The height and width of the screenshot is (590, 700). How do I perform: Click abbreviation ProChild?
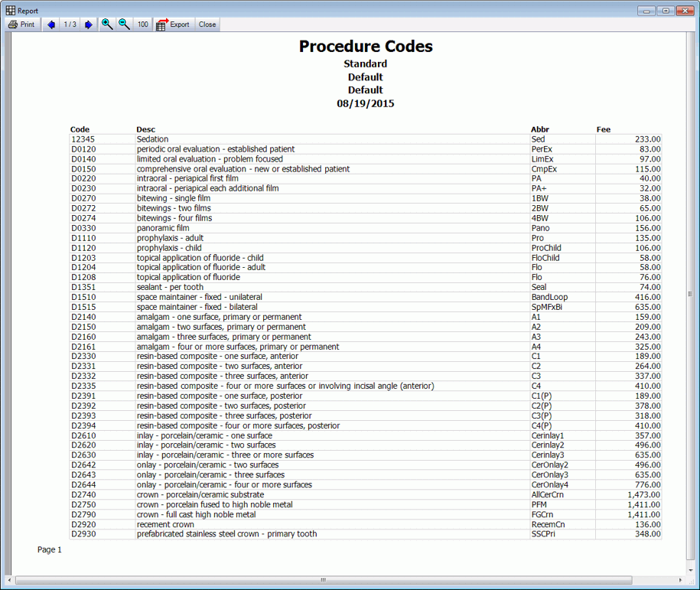[546, 248]
